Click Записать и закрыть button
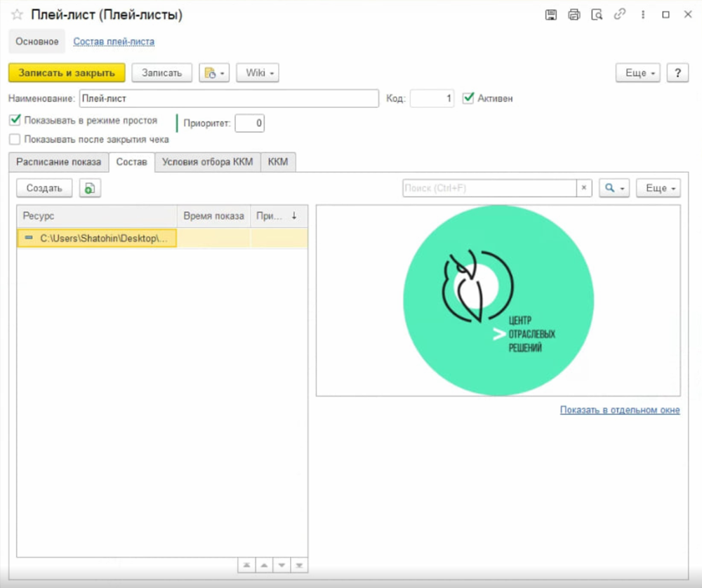Image resolution: width=702 pixels, height=588 pixels. pyautogui.click(x=67, y=73)
